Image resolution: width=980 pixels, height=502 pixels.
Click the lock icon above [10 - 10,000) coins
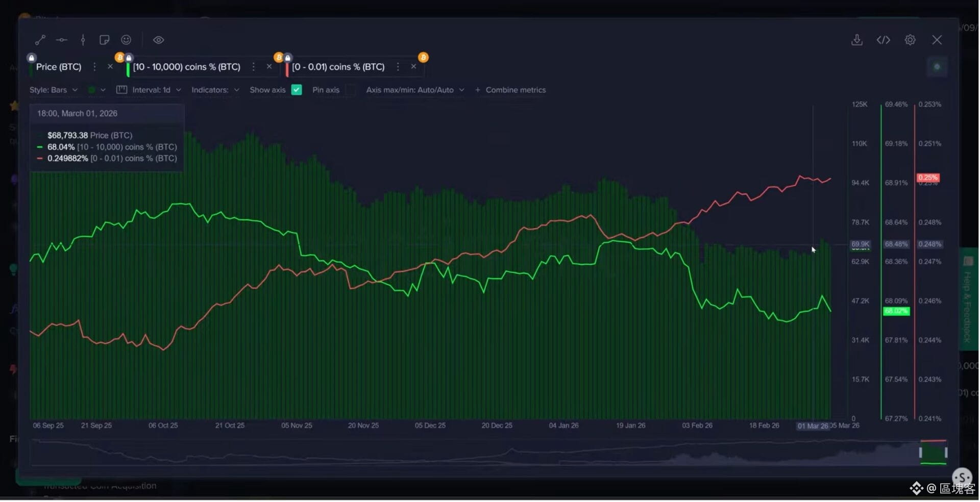pyautogui.click(x=129, y=58)
